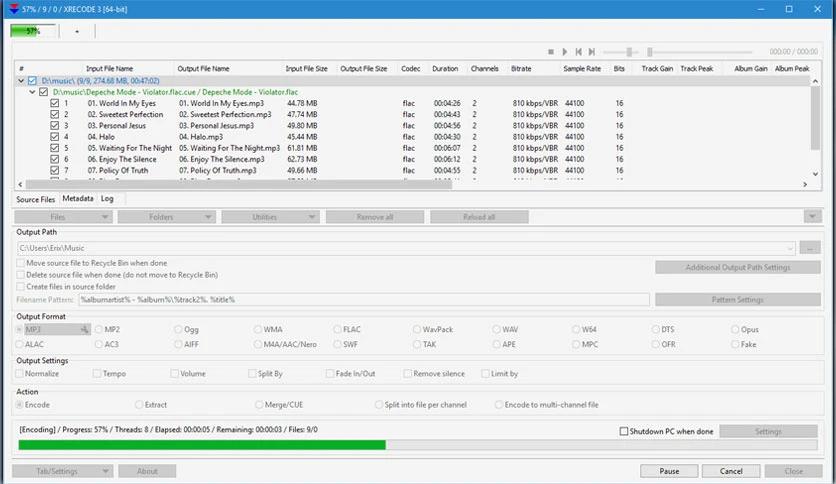The height and width of the screenshot is (484, 836).
Task: Open the Folders dropdown button
Action: pyautogui.click(x=166, y=217)
